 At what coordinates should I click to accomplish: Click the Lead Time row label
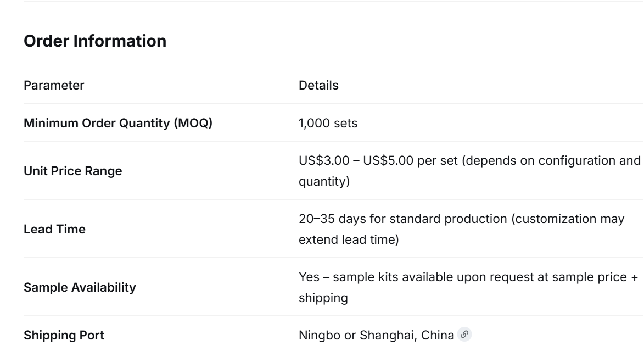tap(54, 229)
